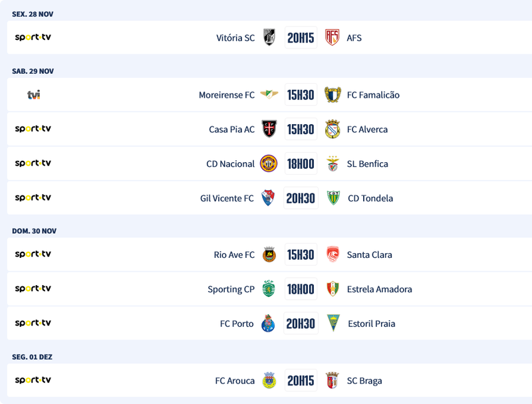532x404 pixels.
Task: Open the 20H15 Vitória SC match time
Action: [x=301, y=38]
